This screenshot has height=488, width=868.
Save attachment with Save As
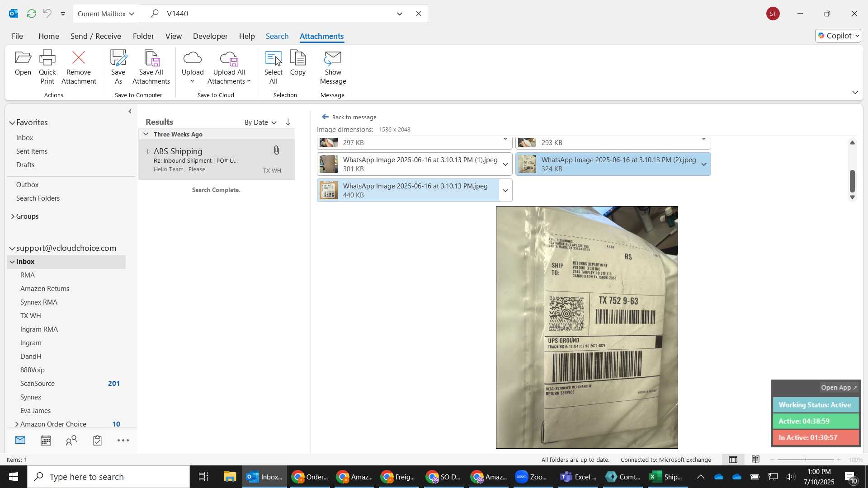point(118,67)
